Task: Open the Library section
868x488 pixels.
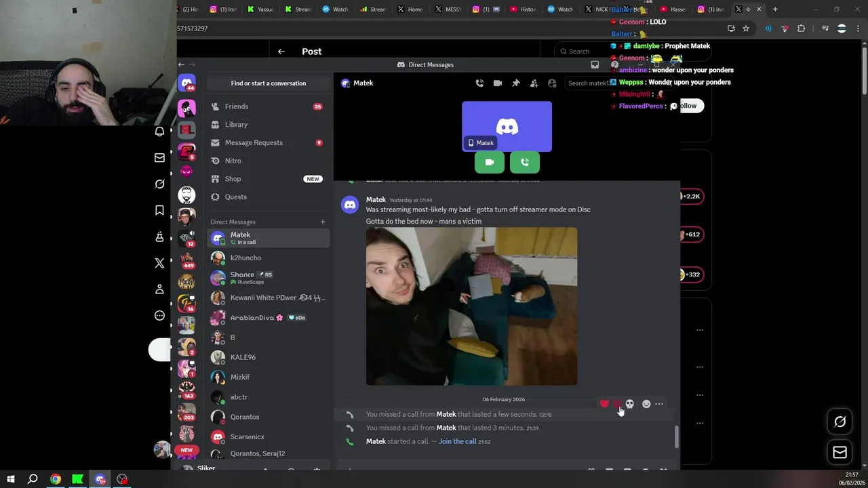Action: [x=268, y=125]
